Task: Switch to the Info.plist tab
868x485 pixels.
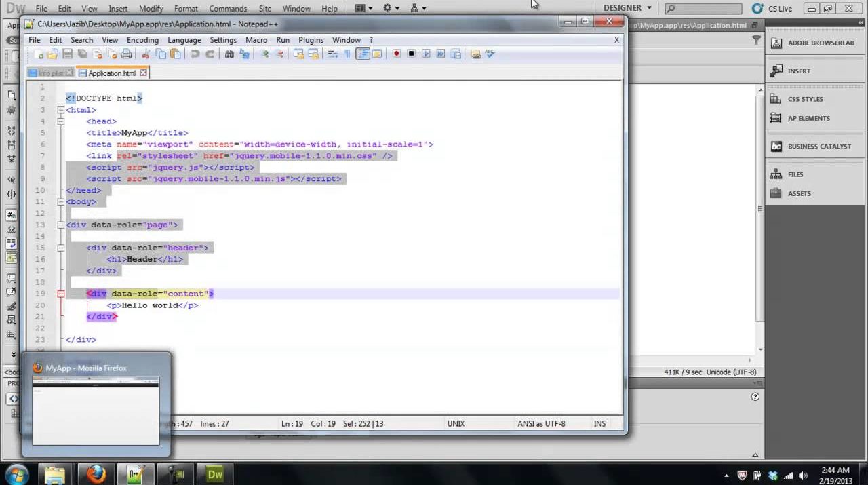Action: [x=50, y=73]
